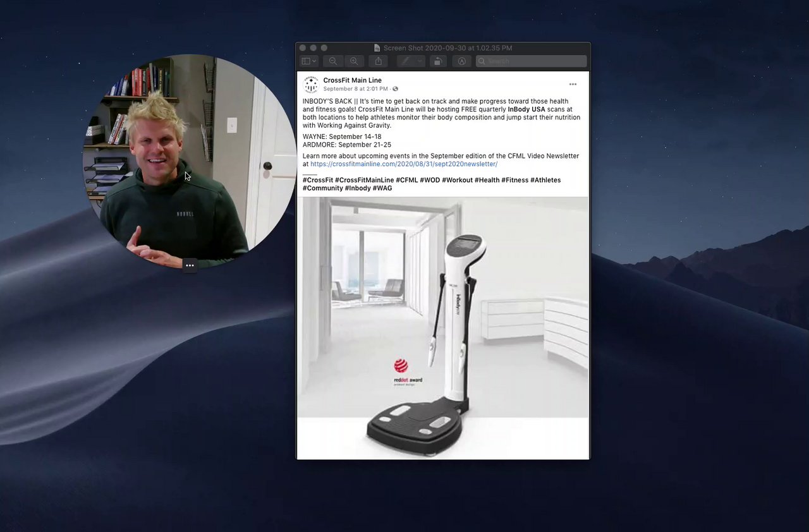This screenshot has height=532, width=809.
Task: Maximize the Preview window
Action: pos(324,48)
